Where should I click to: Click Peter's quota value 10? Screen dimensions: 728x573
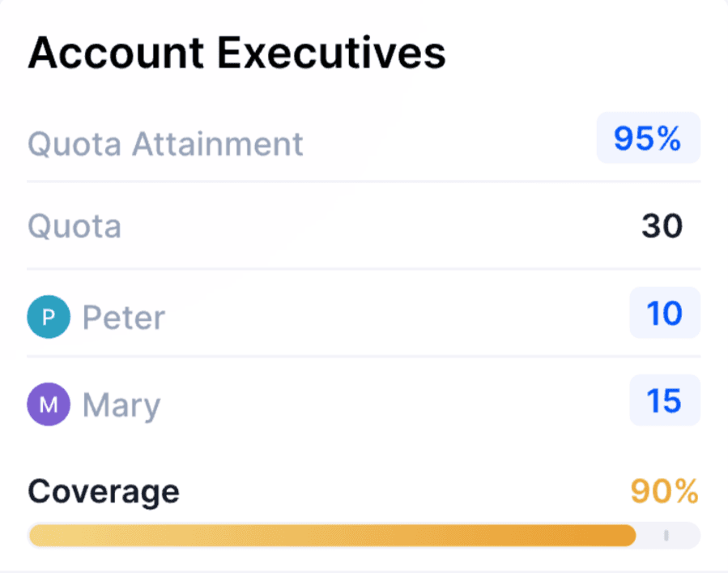(x=665, y=313)
